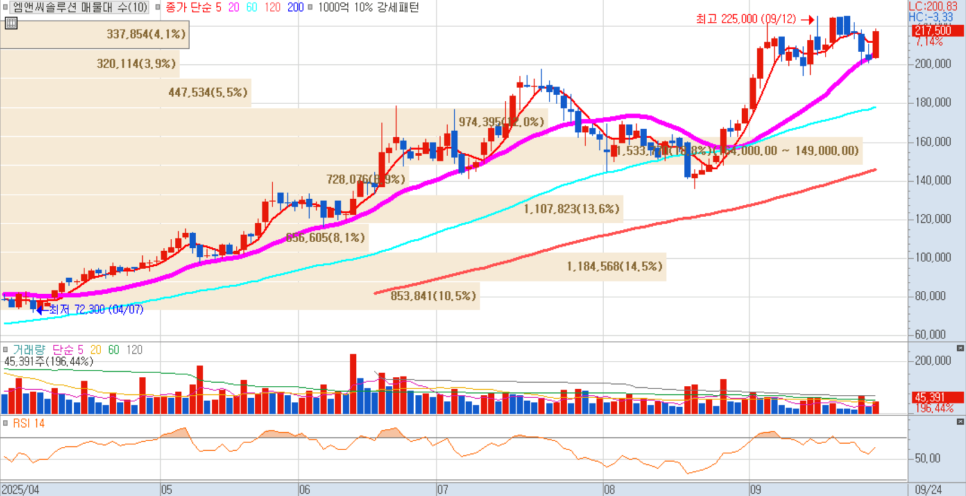Screen dimensions: 966x496
Task: Click the 337,854(4.1%) volume profile bar
Action: click(x=94, y=35)
